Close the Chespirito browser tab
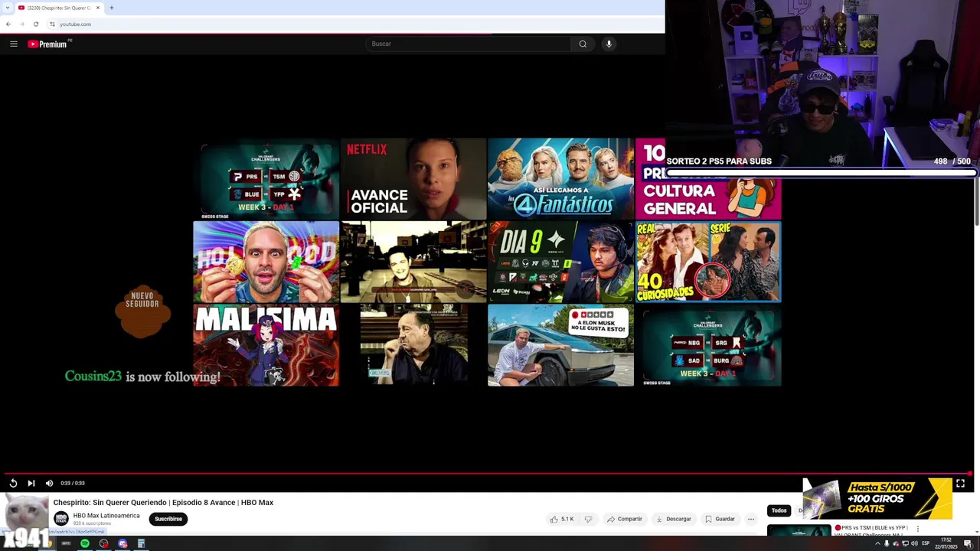Screen dimensions: 980x551 pyautogui.click(x=97, y=8)
